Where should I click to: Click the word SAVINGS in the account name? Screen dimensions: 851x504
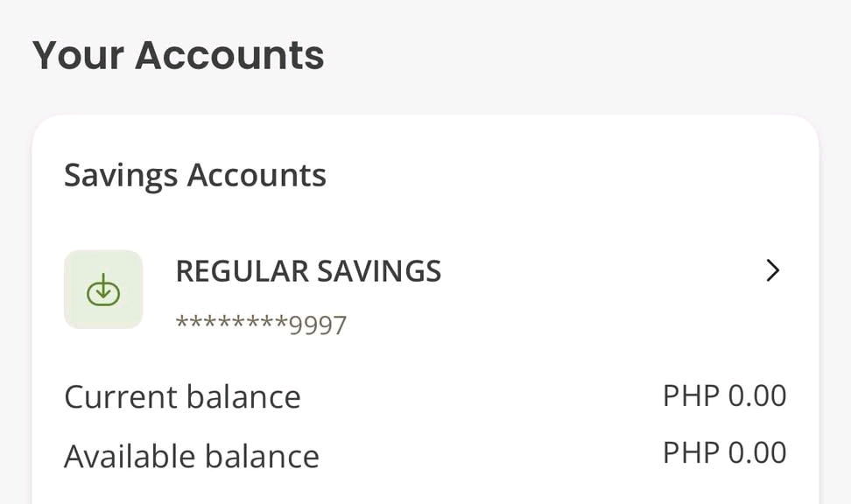379,271
